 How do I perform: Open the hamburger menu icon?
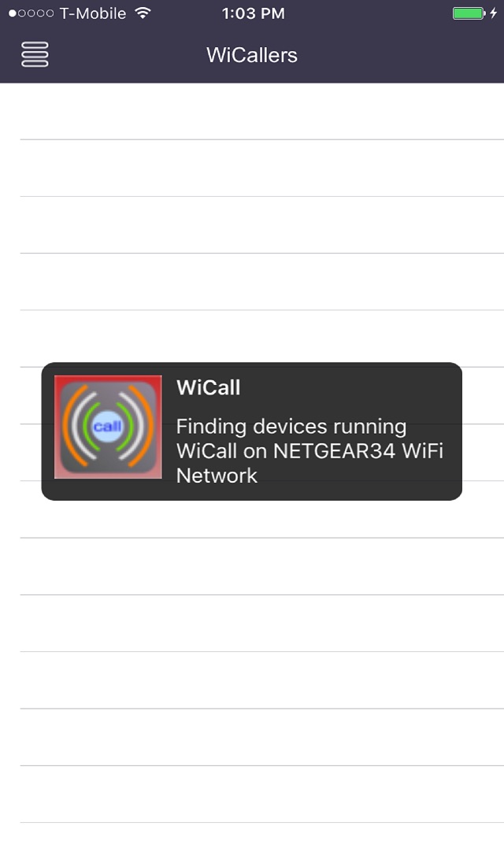tap(35, 54)
